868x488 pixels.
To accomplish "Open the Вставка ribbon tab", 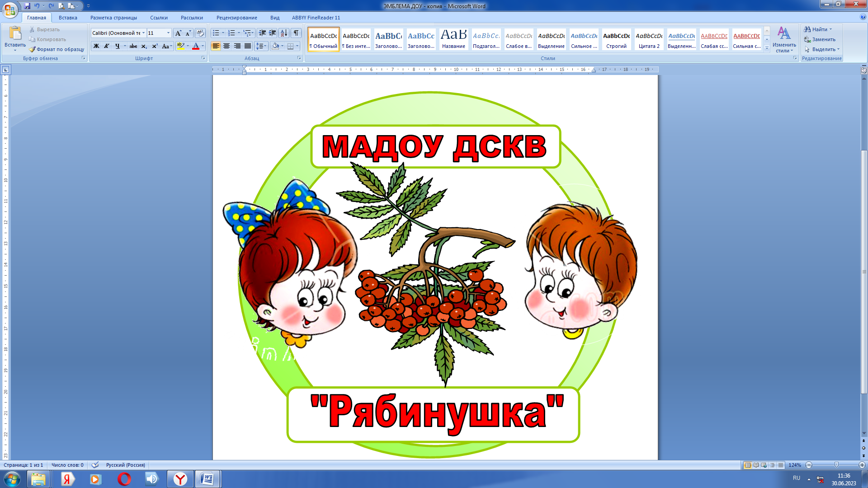I will [68, 18].
